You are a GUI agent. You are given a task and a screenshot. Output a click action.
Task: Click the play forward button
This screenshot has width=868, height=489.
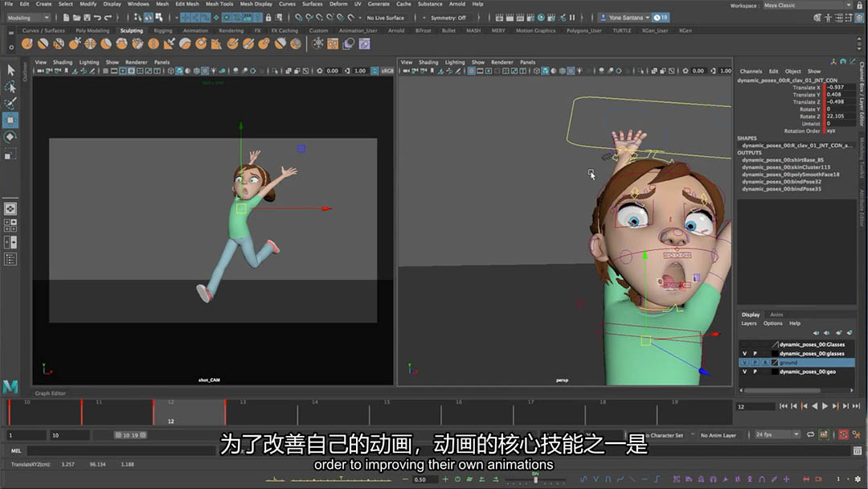tap(825, 406)
